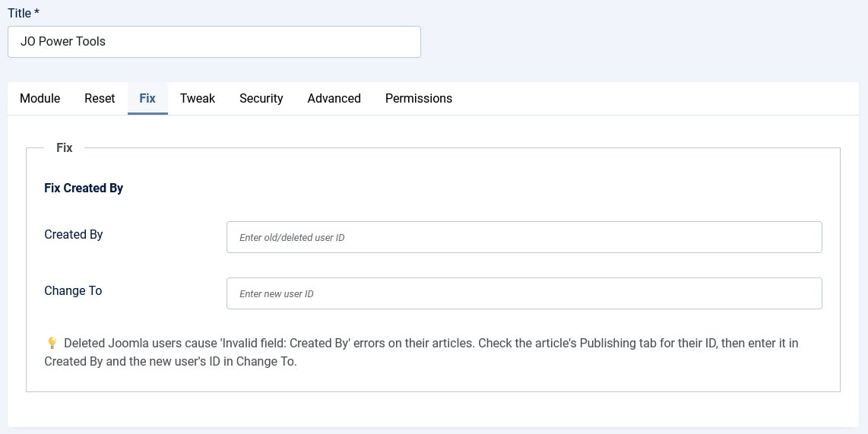Switch to the Advanced tab
The height and width of the screenshot is (434, 868).
point(334,99)
